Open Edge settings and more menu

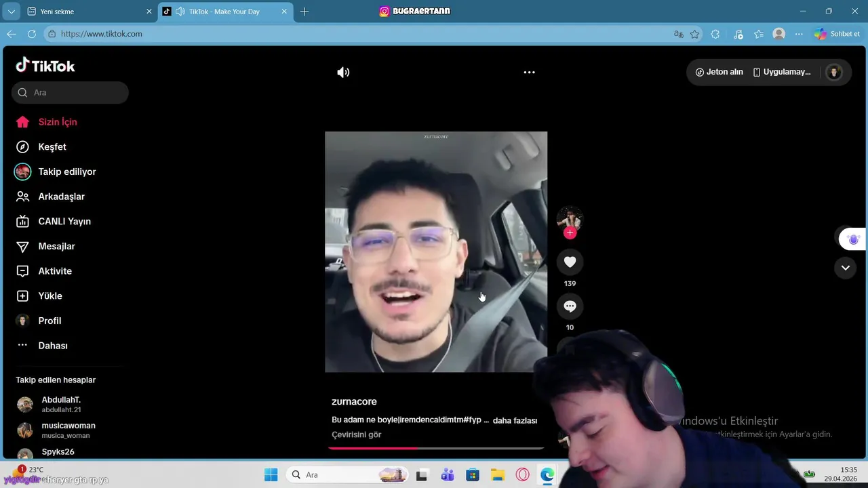[799, 34]
